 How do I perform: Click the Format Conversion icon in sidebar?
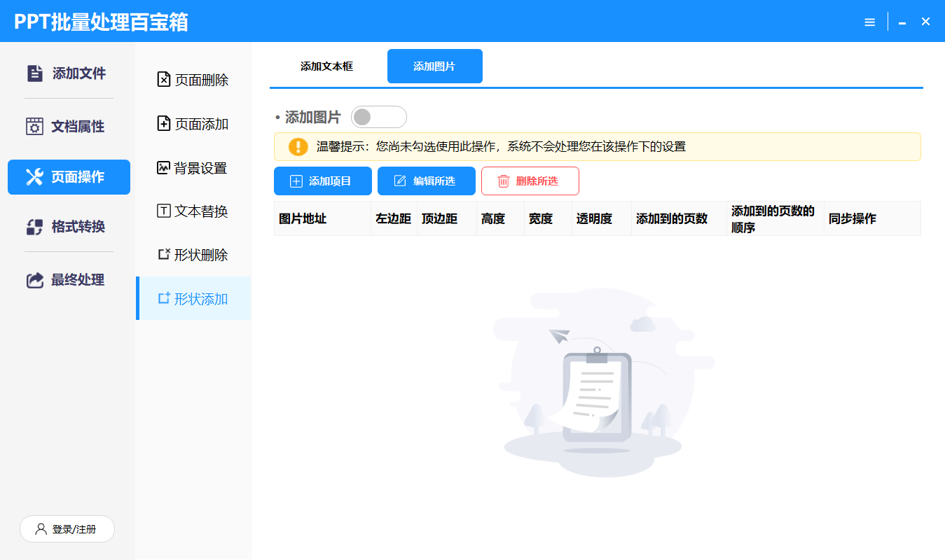[x=34, y=227]
